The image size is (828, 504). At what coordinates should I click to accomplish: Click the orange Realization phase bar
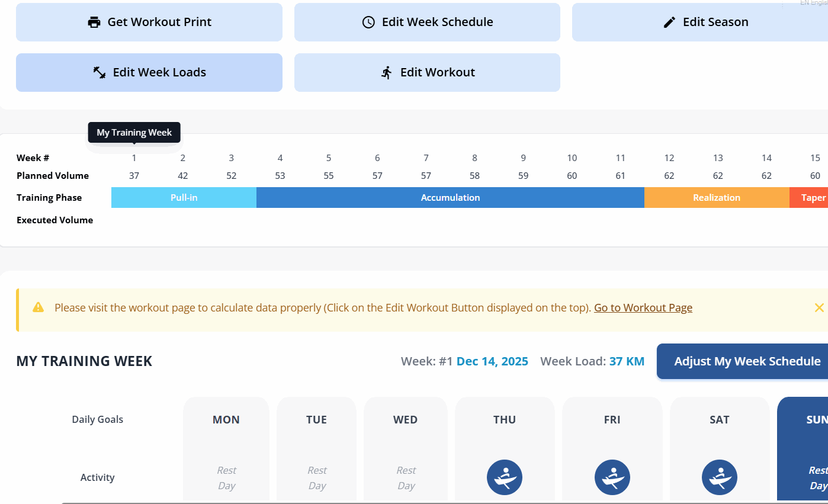[717, 198]
